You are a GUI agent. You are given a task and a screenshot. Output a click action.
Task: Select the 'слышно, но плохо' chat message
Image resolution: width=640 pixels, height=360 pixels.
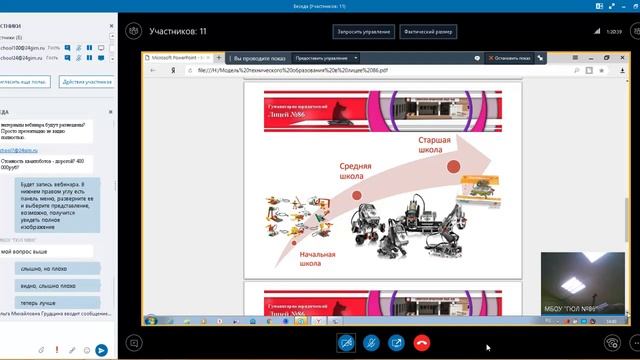click(x=58, y=269)
